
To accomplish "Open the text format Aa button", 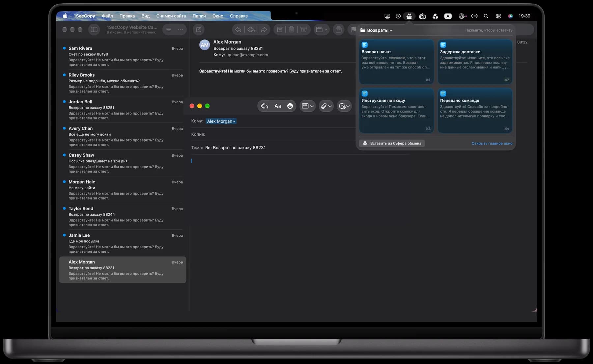I will pos(278,106).
